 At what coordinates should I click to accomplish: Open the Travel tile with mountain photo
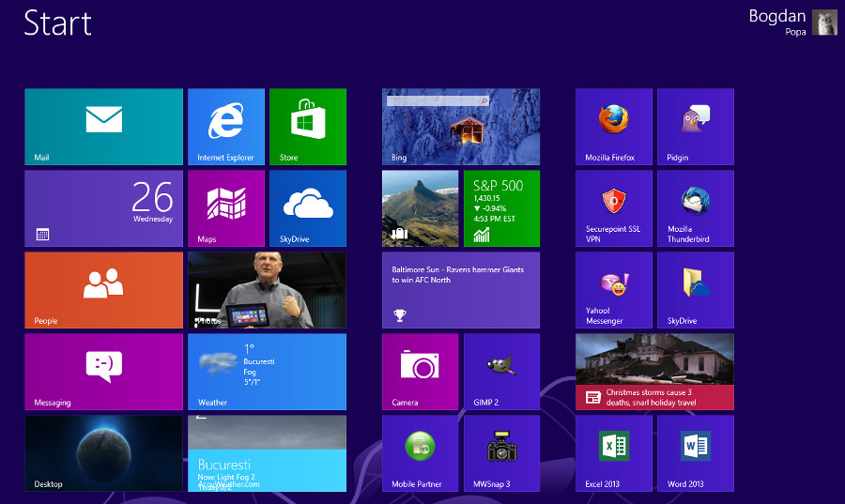(x=420, y=208)
